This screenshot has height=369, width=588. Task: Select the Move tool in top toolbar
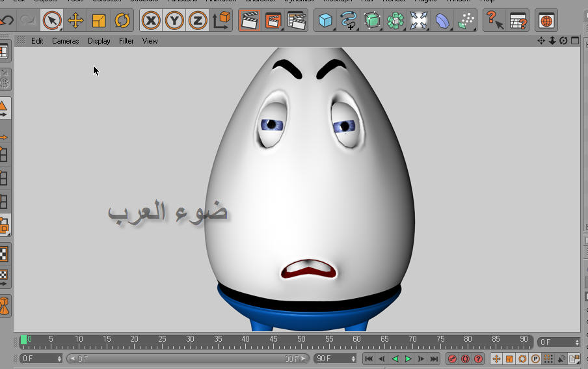pyautogui.click(x=75, y=20)
